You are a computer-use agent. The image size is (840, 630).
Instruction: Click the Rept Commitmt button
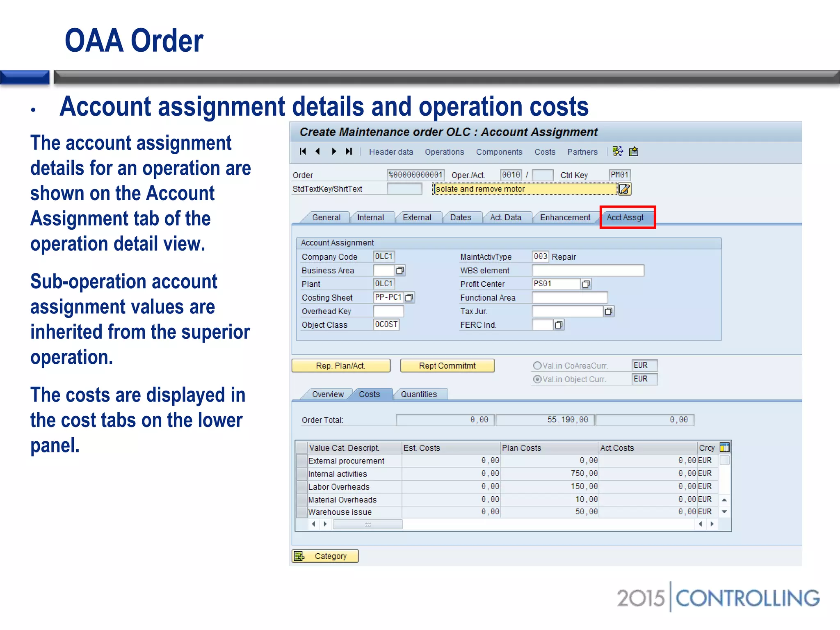[x=447, y=365]
